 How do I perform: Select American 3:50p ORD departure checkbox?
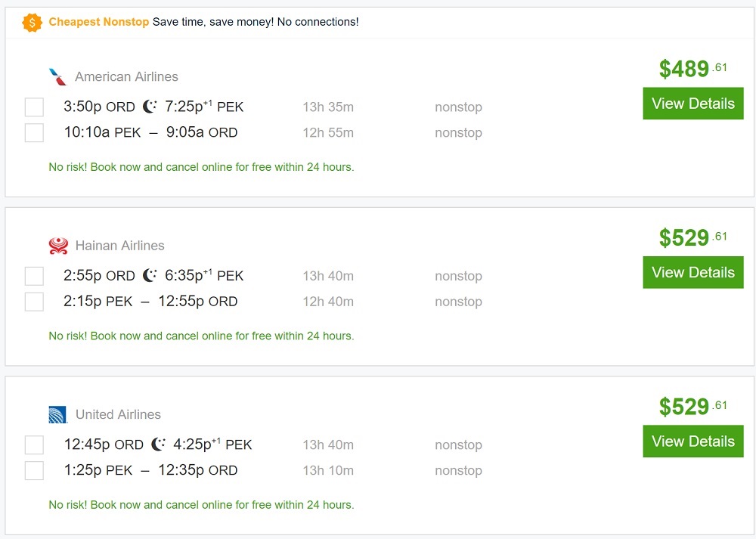pos(34,107)
